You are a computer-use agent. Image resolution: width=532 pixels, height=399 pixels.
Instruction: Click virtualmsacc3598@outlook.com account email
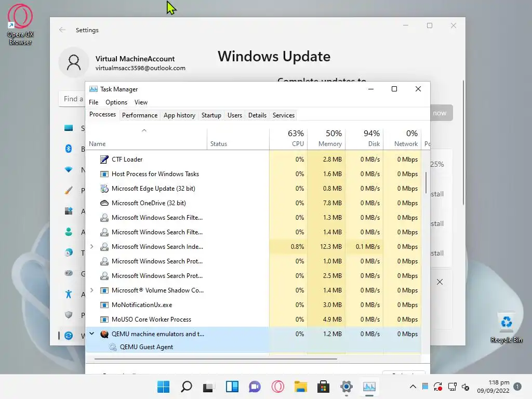[140, 68]
